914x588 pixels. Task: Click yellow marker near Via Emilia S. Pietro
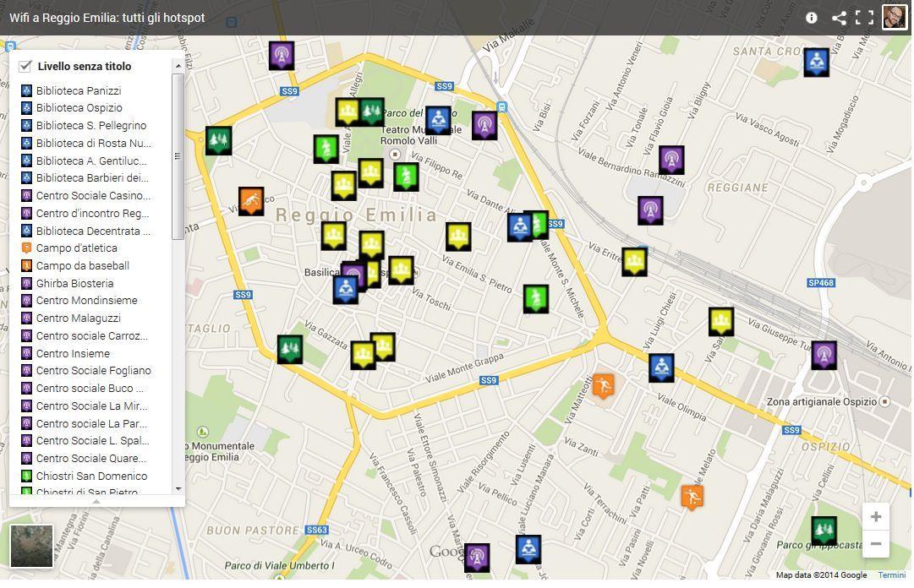point(458,237)
